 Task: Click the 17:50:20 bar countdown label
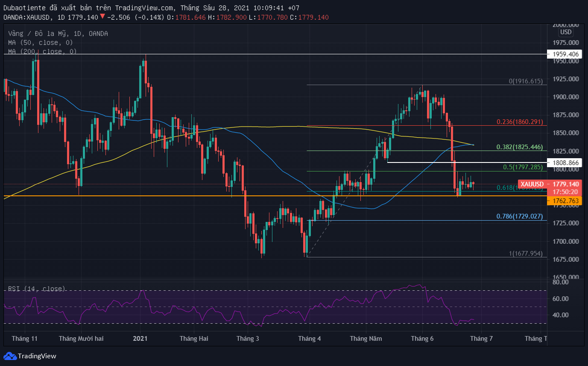click(x=565, y=192)
